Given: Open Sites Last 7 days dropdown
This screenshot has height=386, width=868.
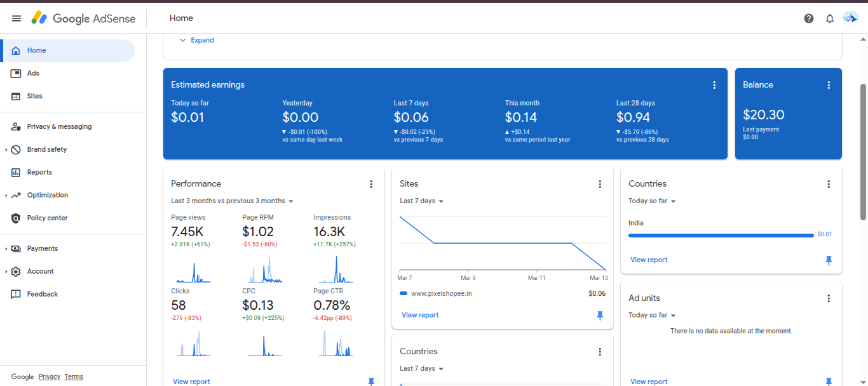Looking at the screenshot, I should (421, 201).
